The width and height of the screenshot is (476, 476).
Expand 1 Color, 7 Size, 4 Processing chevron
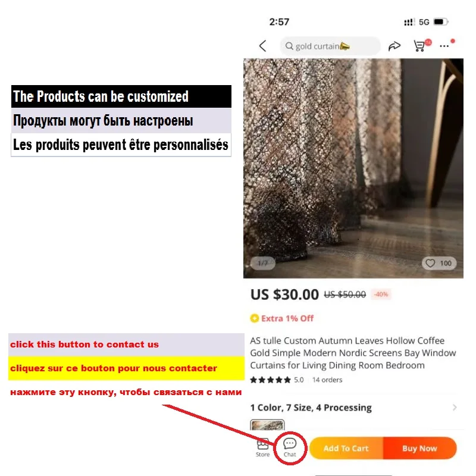[455, 408]
